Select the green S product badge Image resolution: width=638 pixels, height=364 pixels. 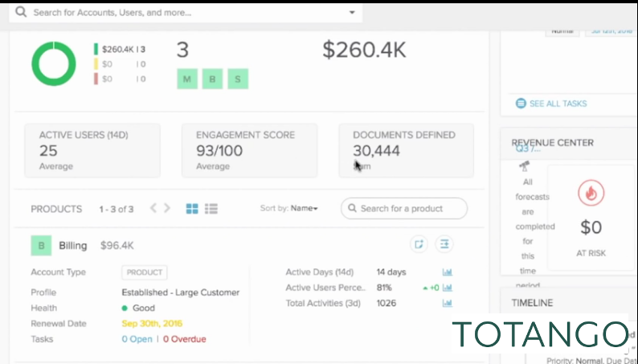(x=237, y=78)
